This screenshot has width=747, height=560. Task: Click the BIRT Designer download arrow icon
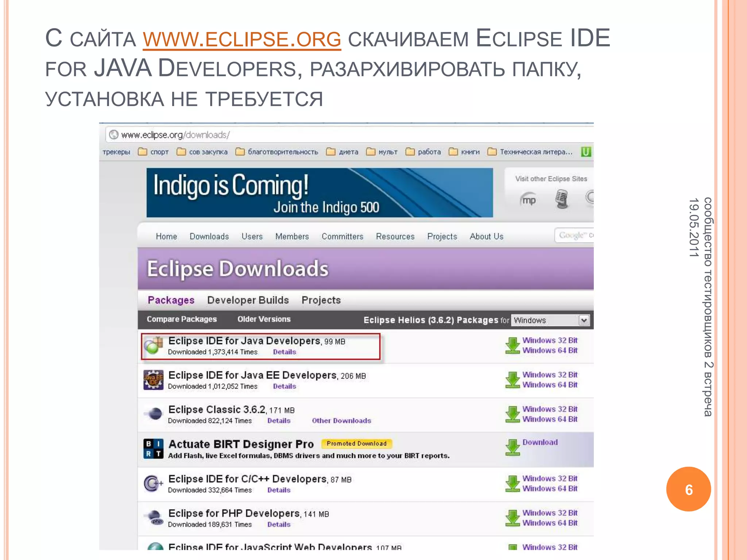pyautogui.click(x=512, y=447)
